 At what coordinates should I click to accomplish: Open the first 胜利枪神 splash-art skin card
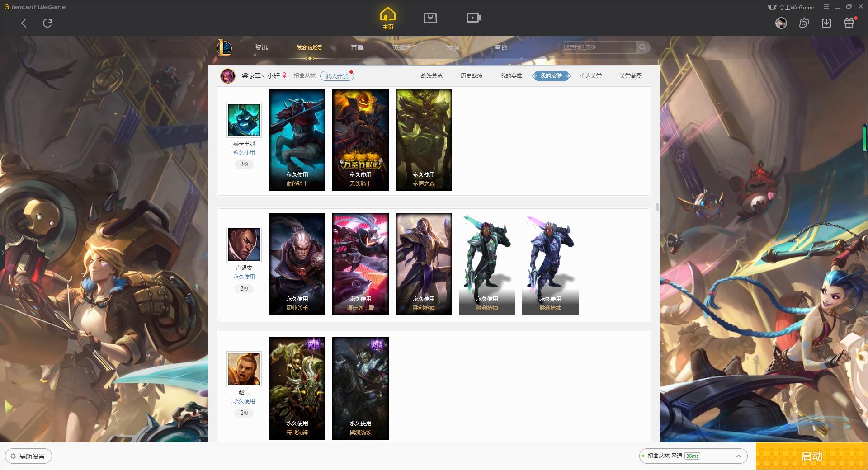424,264
